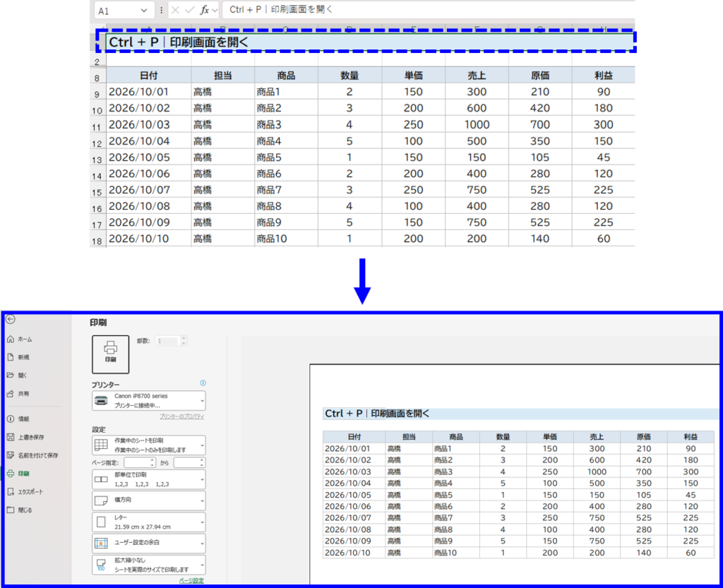Expand the 作業中のシートを印刷 dropdown

[x=149, y=445]
